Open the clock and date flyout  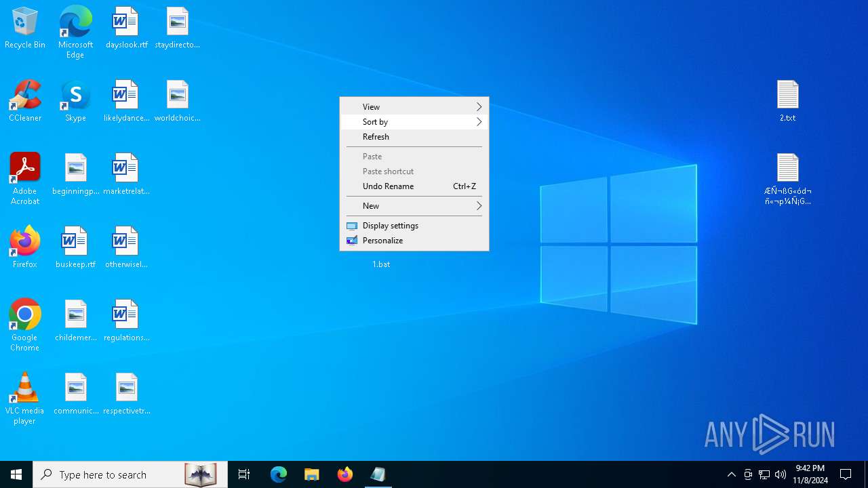click(x=810, y=474)
